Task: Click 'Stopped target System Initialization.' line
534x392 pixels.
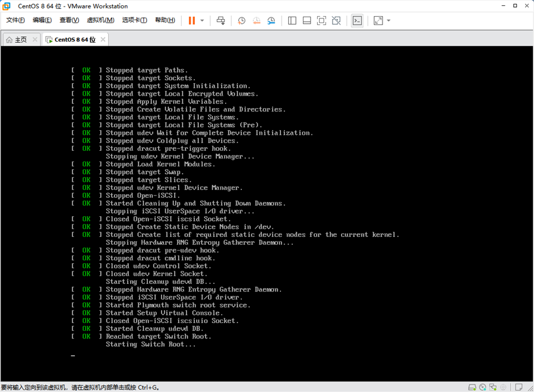Action: click(161, 86)
